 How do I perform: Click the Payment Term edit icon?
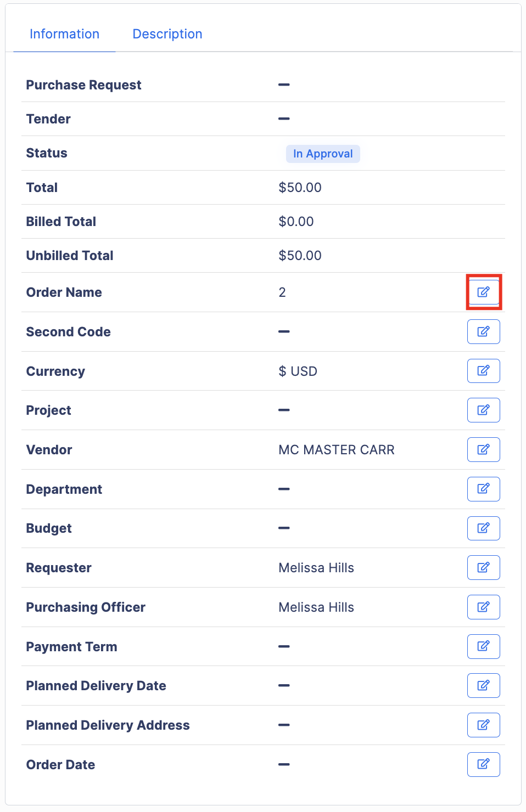[483, 646]
